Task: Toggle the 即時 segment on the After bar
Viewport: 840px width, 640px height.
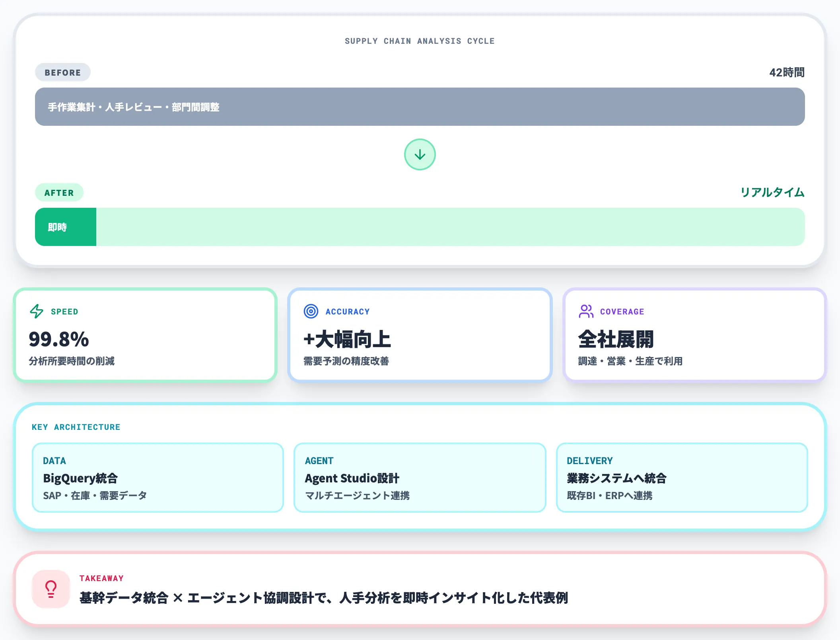Action: tap(65, 226)
